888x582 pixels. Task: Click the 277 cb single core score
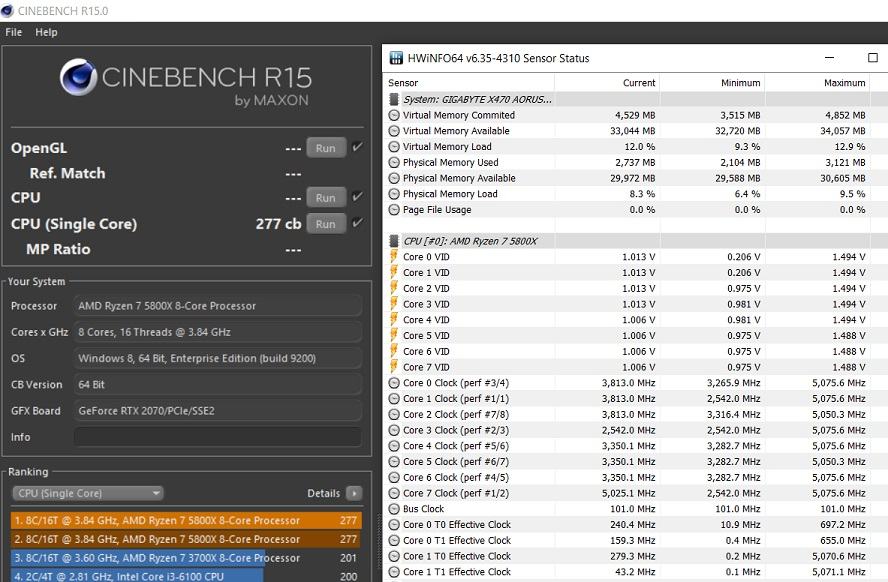(x=278, y=224)
